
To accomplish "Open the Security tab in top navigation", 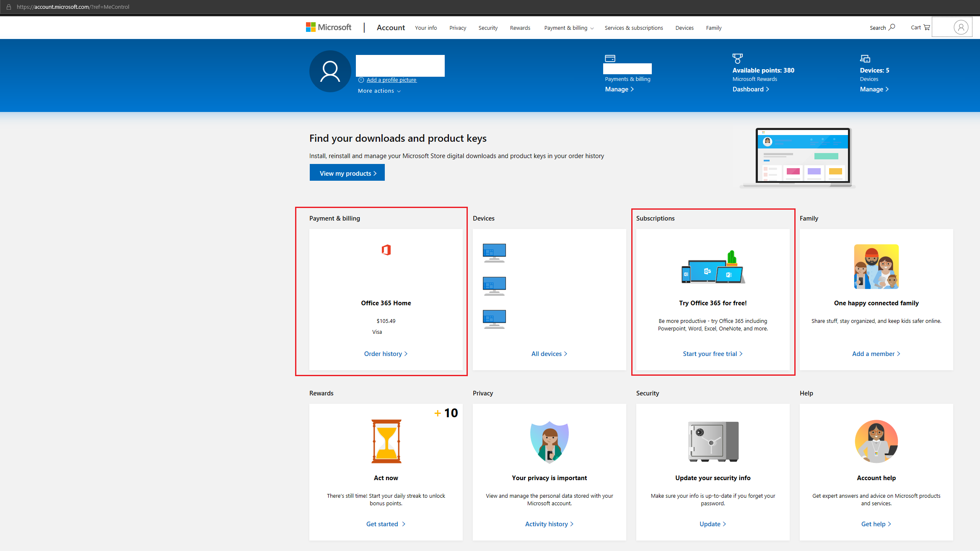I will point(487,28).
